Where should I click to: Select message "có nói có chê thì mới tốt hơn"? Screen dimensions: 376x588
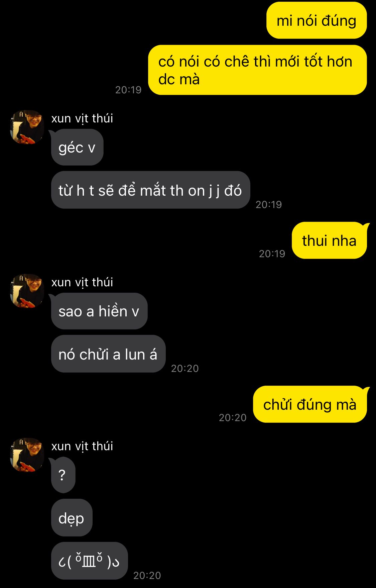[x=257, y=70]
